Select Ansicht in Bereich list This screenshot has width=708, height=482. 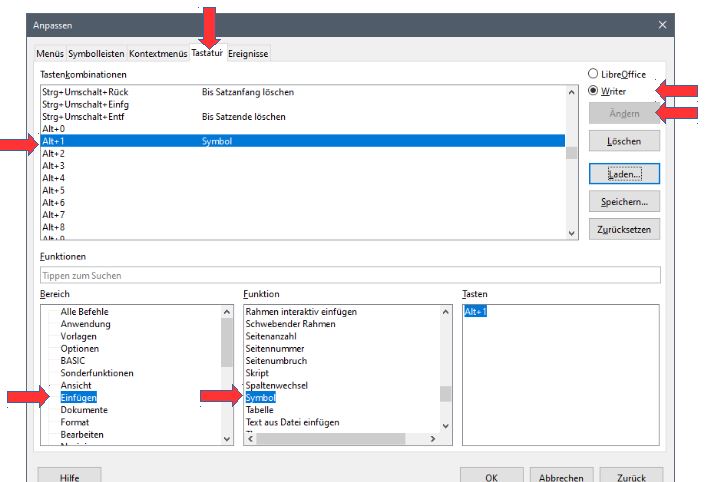click(x=76, y=385)
